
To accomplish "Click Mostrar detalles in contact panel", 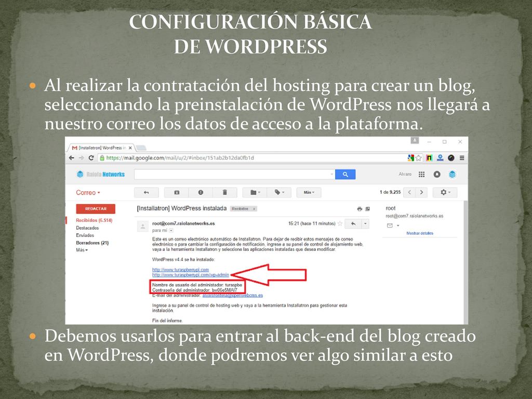I will tap(420, 233).
